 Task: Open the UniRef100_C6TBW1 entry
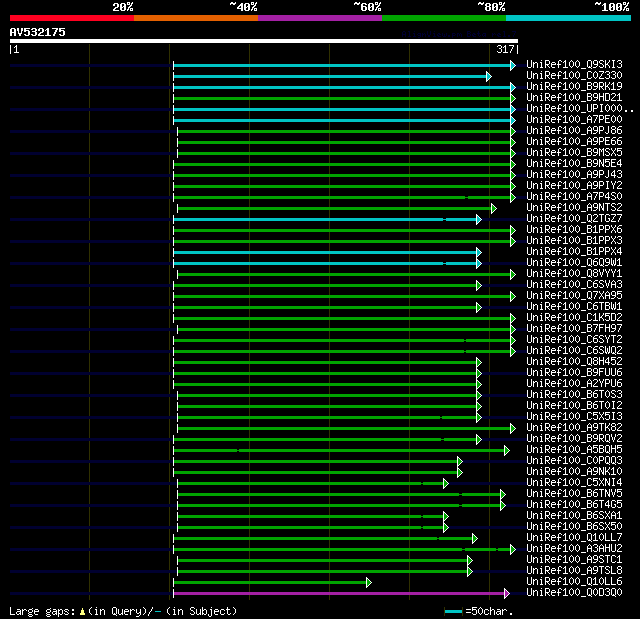(x=574, y=307)
